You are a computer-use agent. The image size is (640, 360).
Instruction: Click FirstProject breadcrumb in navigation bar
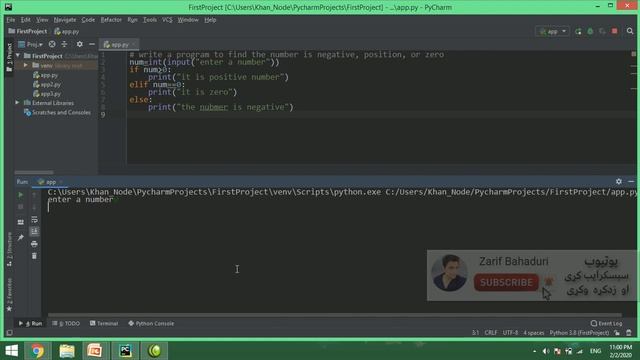pyautogui.click(x=28, y=31)
